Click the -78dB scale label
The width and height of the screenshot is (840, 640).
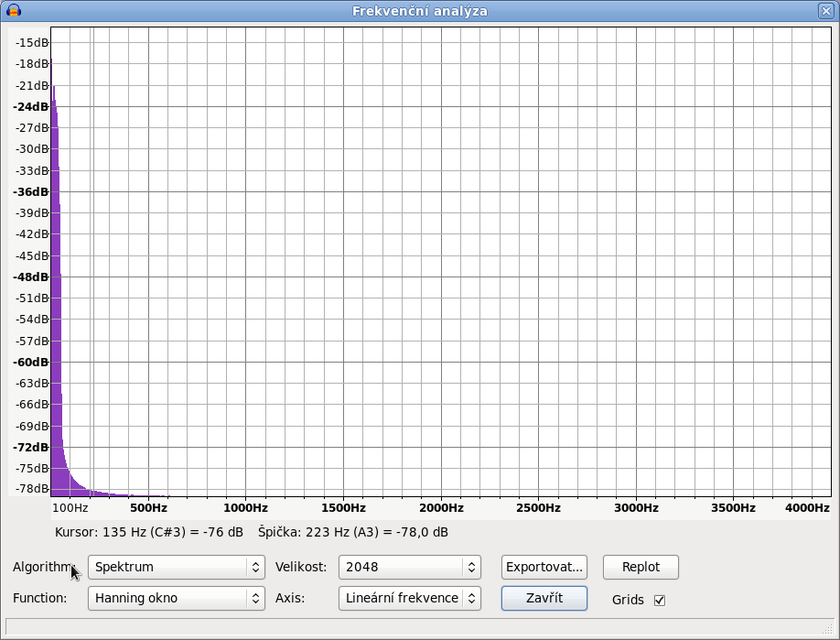32,488
